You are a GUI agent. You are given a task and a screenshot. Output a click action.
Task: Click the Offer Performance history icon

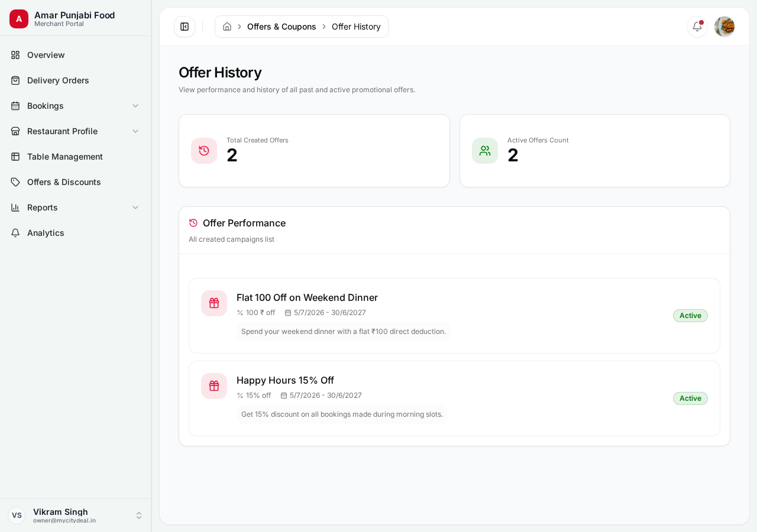(x=193, y=223)
